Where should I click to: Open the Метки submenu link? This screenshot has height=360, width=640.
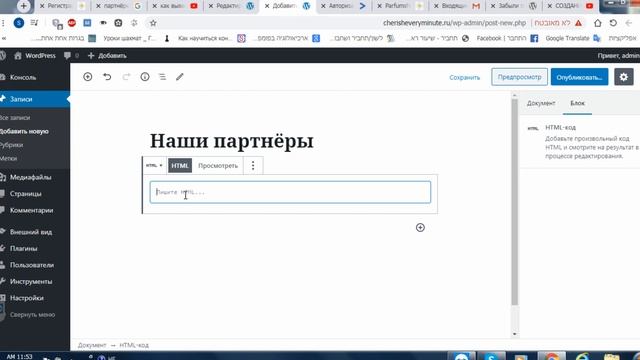pyautogui.click(x=9, y=158)
